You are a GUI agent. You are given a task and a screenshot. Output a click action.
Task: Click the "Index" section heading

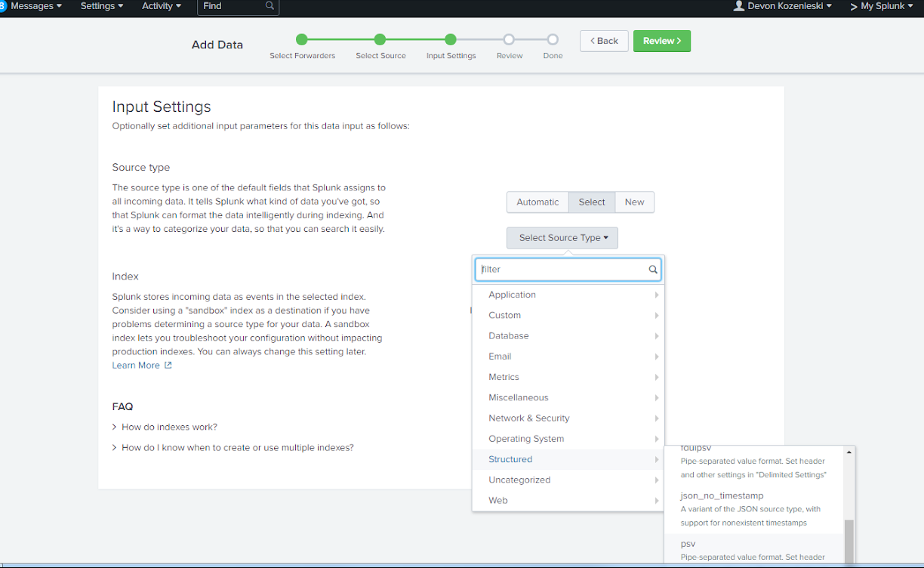125,276
